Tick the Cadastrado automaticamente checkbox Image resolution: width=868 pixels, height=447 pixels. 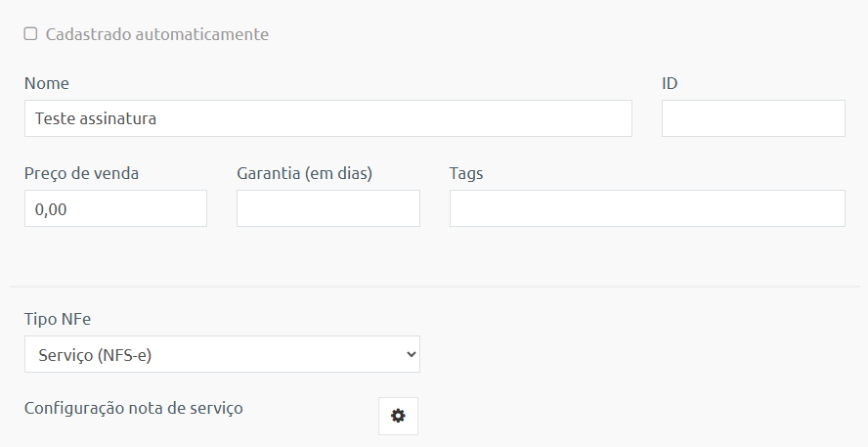point(30,34)
